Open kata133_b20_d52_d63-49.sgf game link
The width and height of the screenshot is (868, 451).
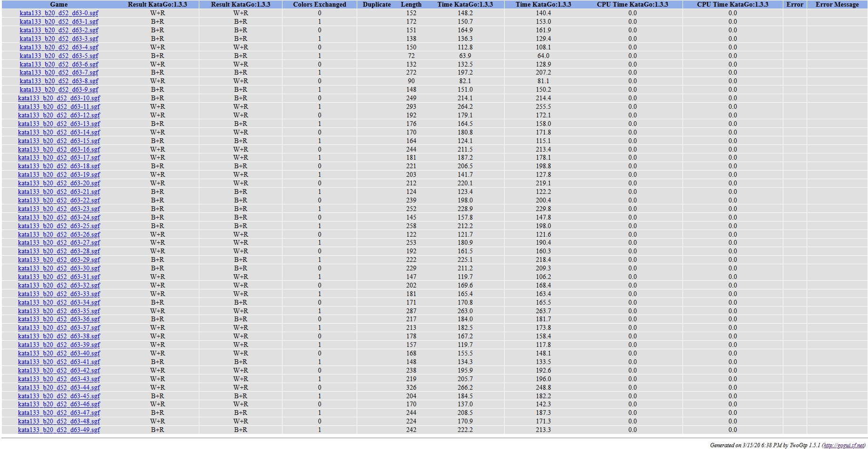[x=59, y=430]
